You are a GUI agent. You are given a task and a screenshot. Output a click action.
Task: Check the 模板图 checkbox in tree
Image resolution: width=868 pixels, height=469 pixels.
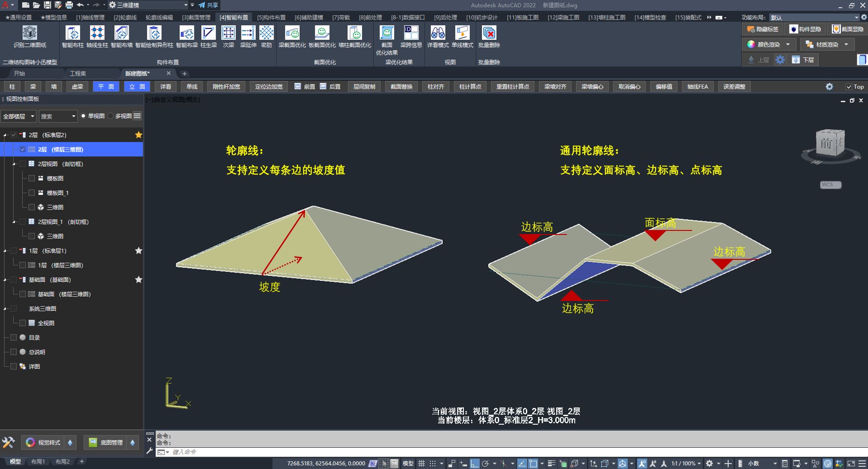coord(32,178)
